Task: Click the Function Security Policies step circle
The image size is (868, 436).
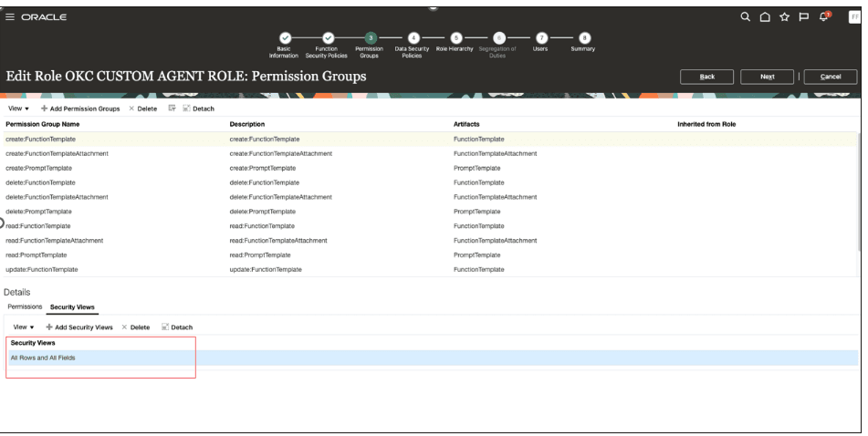Action: point(328,38)
